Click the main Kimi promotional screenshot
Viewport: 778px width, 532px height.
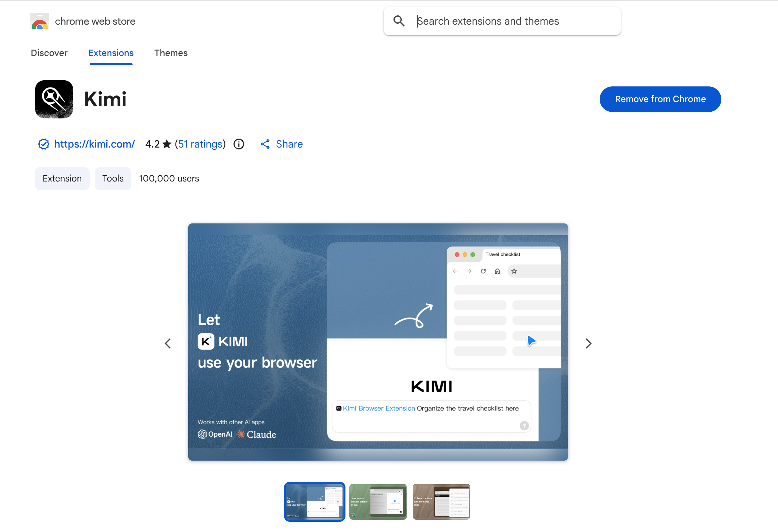pos(378,342)
